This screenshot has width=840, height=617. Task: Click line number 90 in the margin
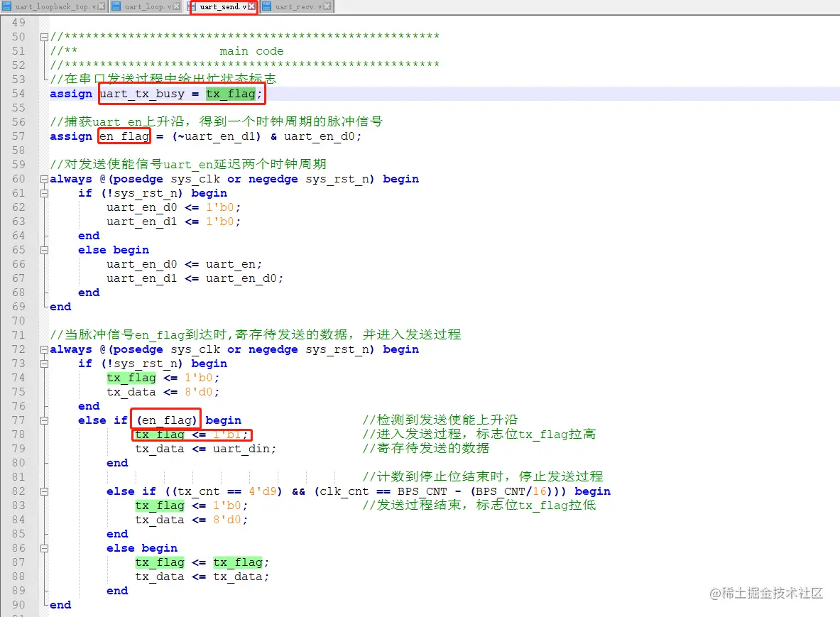[x=18, y=605]
